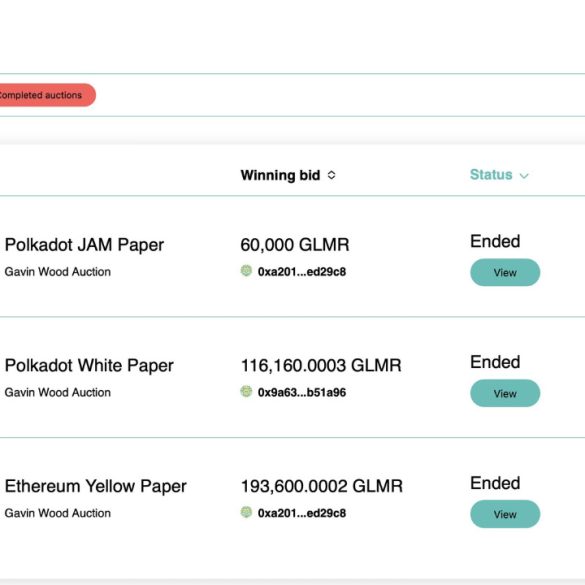View the Polkadot JAM Paper auction
Viewport: 585px width, 585px height.
pyautogui.click(x=505, y=272)
